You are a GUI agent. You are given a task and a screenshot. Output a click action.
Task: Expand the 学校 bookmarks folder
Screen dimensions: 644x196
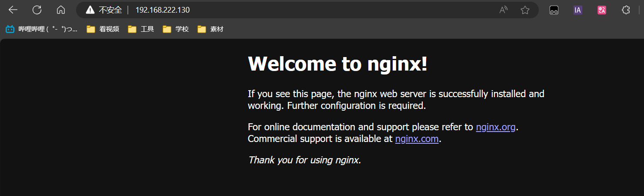click(x=176, y=29)
